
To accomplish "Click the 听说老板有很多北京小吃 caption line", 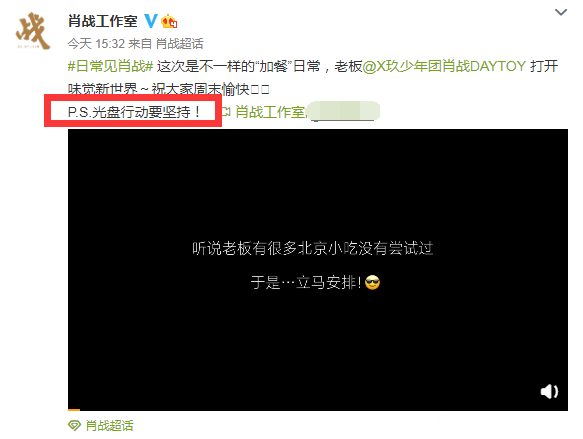I will [x=313, y=248].
